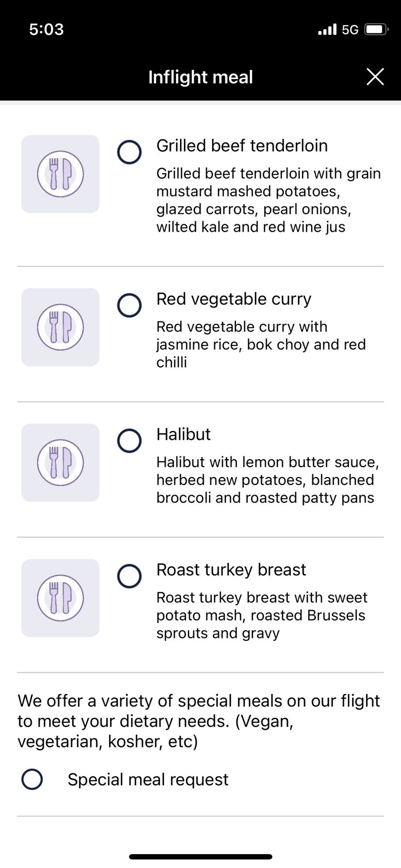
Task: Choose the Roast turkey breast radio button
Action: [x=129, y=576]
